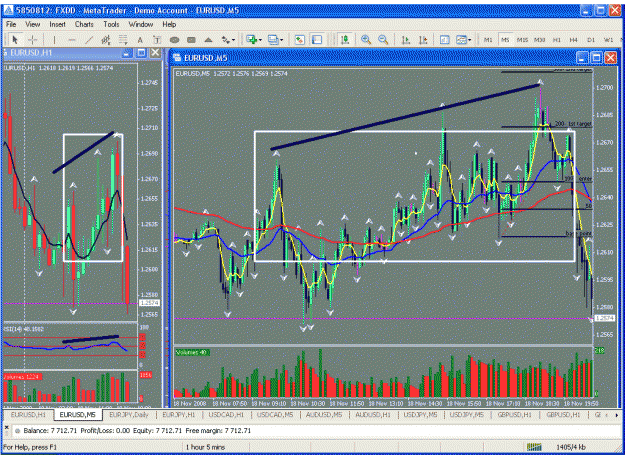Screen dimensions: 625x455
Task: Click the Market Watch toolbar icon
Action: [x=300, y=40]
